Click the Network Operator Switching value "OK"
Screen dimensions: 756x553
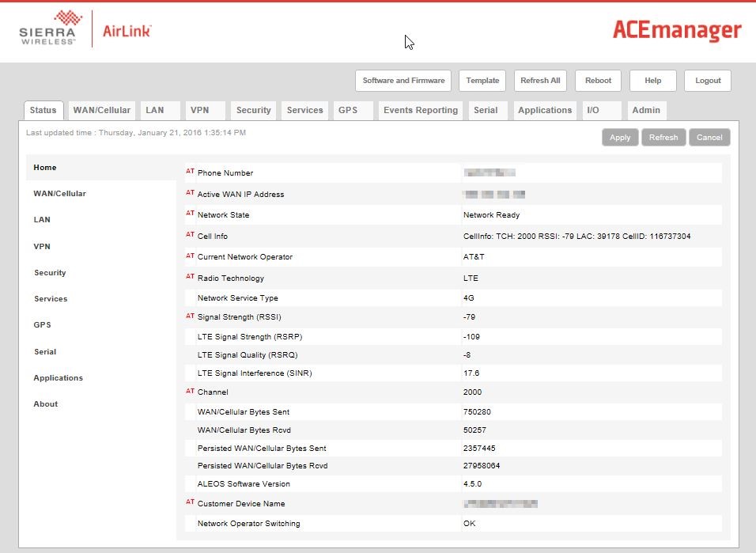[469, 524]
